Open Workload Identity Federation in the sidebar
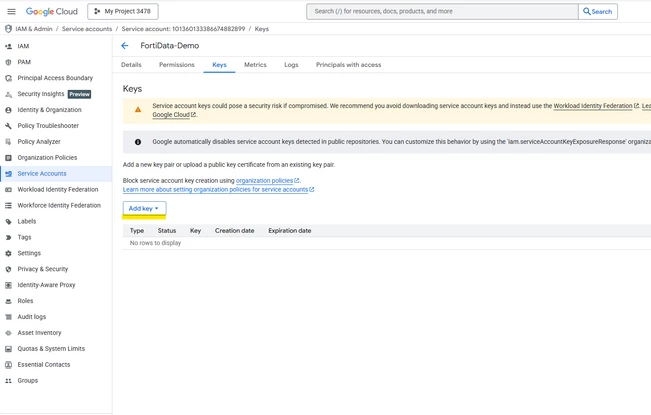This screenshot has width=651, height=415. (56, 190)
